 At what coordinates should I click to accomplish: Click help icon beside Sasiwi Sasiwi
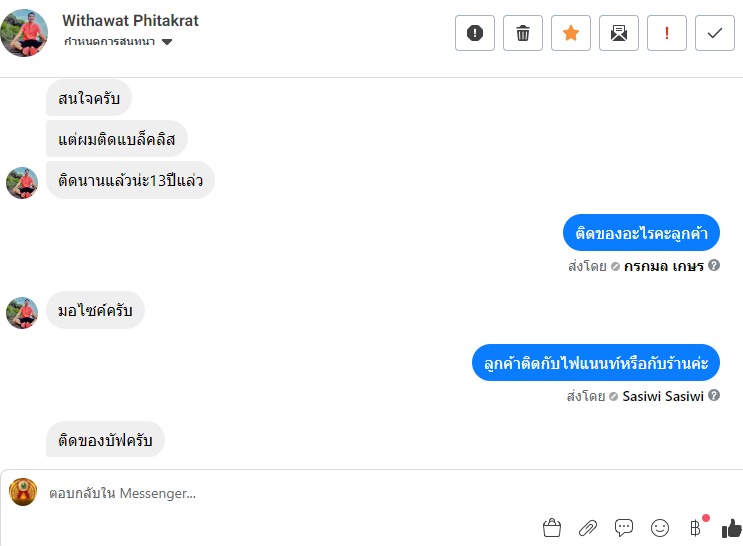714,396
